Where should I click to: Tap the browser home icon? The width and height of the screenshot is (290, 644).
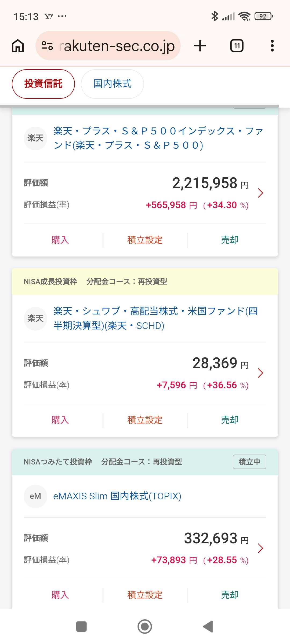tap(18, 46)
